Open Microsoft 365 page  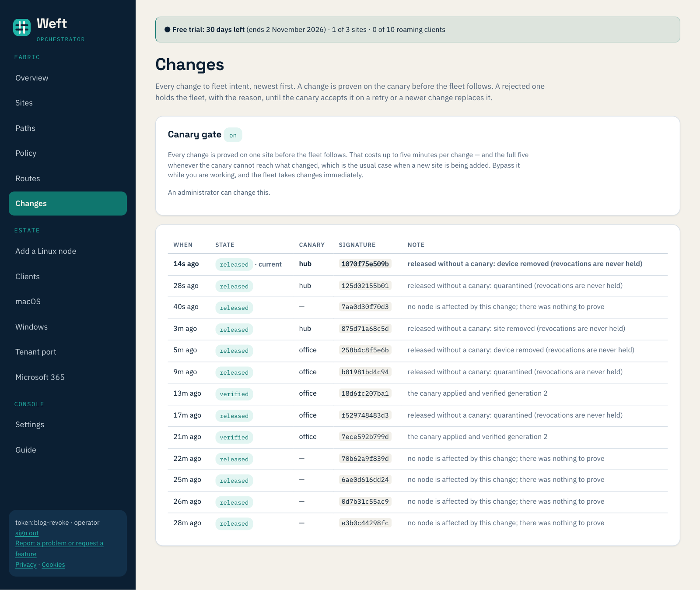68,377
